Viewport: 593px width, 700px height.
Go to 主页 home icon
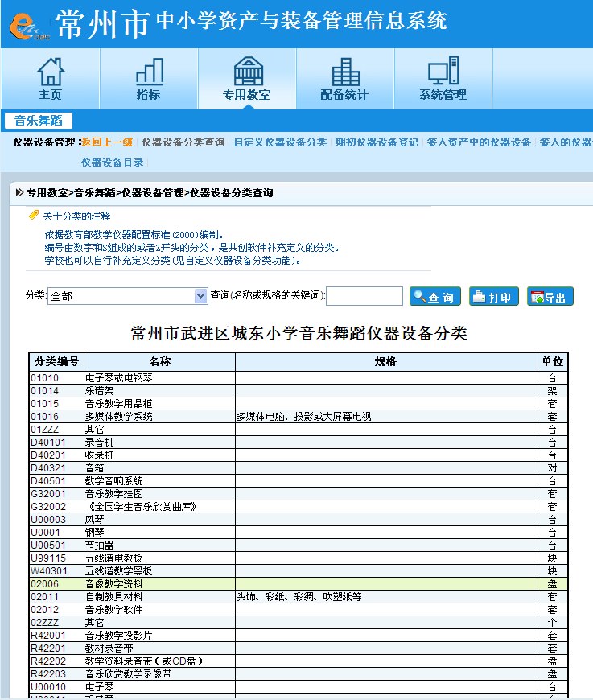51,72
